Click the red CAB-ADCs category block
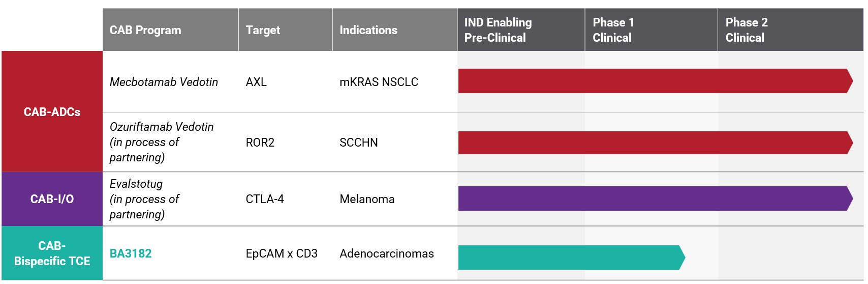 click(x=52, y=112)
